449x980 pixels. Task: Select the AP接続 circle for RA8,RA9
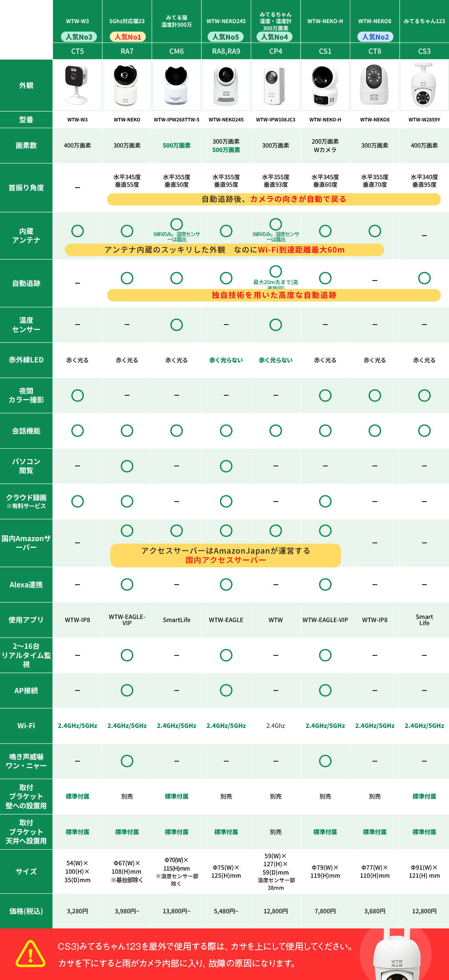(226, 690)
